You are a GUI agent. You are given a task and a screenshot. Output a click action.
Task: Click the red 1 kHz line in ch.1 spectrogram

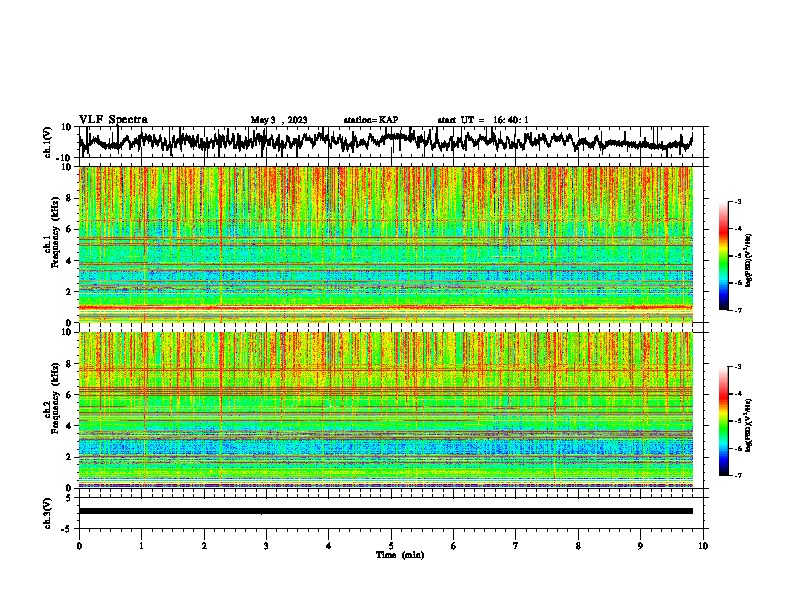[385, 307]
